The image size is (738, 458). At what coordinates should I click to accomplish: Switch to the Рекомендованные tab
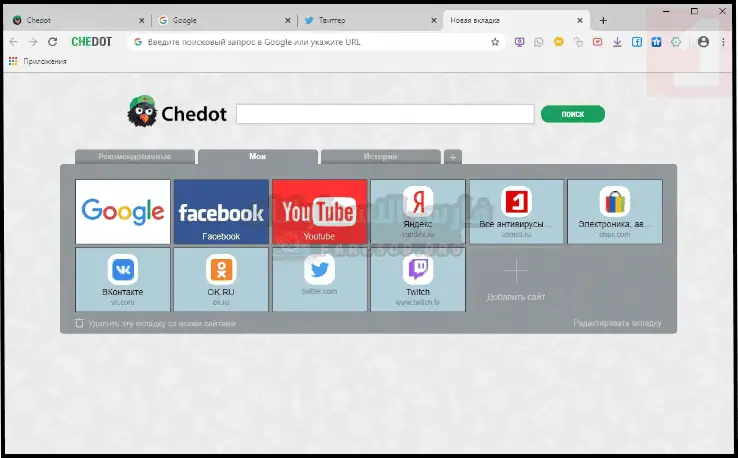[x=135, y=157]
